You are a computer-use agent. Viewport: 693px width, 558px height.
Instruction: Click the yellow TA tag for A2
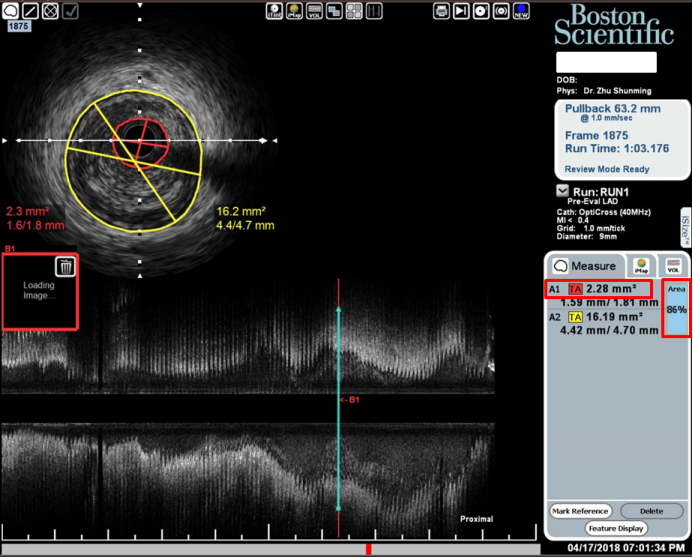coord(575,317)
